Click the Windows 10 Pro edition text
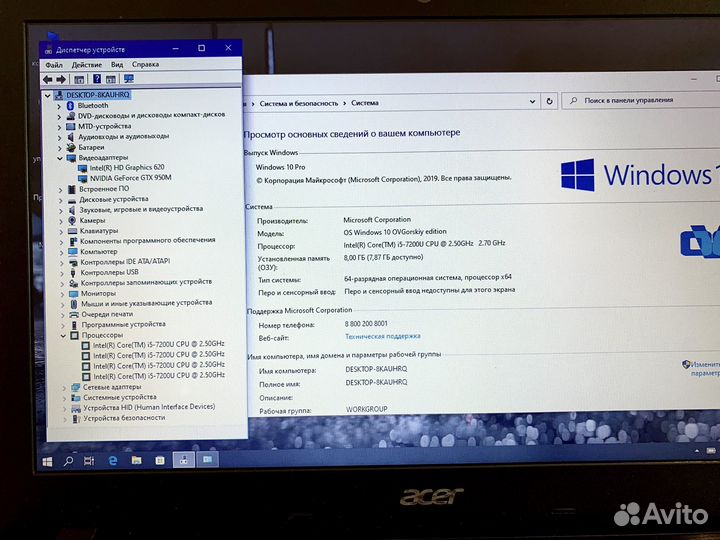Screen dimensions: 720x540 (x=281, y=167)
